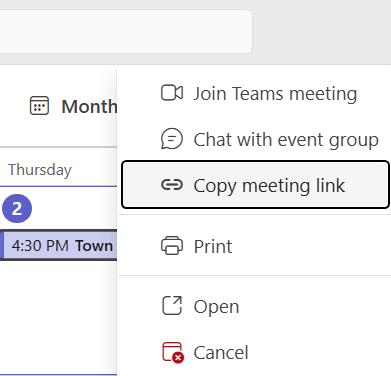This screenshot has height=376, width=391.
Task: Click the printer icon in the context menu
Action: pos(172,246)
